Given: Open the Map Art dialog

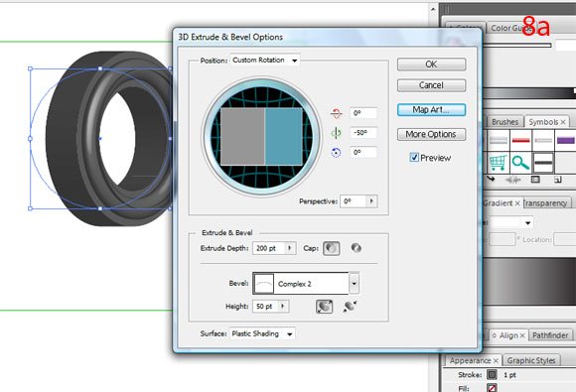Looking at the screenshot, I should pos(431,110).
